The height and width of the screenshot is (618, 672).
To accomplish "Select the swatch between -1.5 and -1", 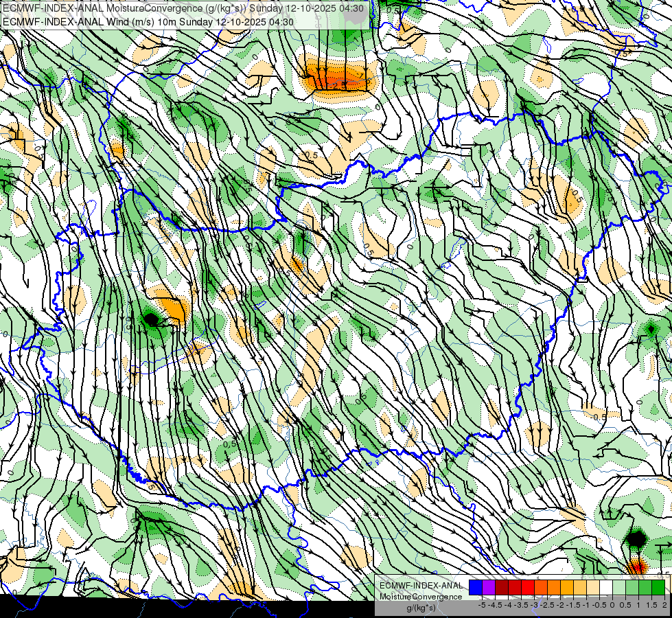I will 580,588.
